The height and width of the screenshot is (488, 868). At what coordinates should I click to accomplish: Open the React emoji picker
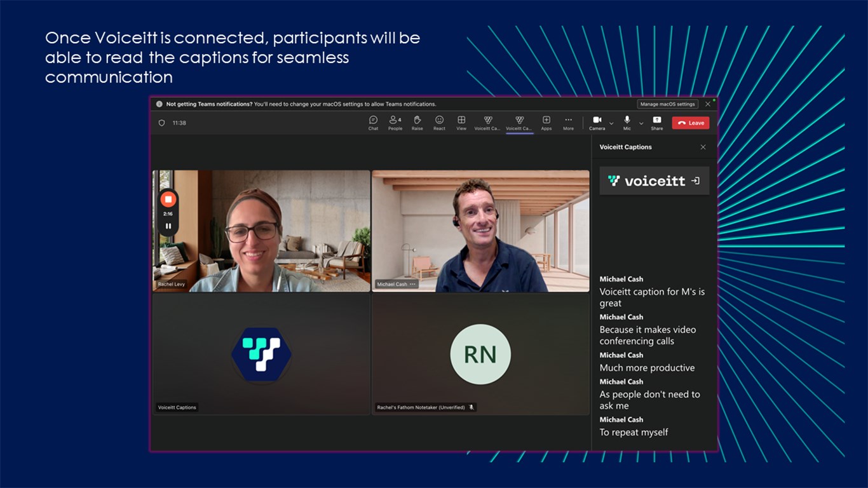439,123
